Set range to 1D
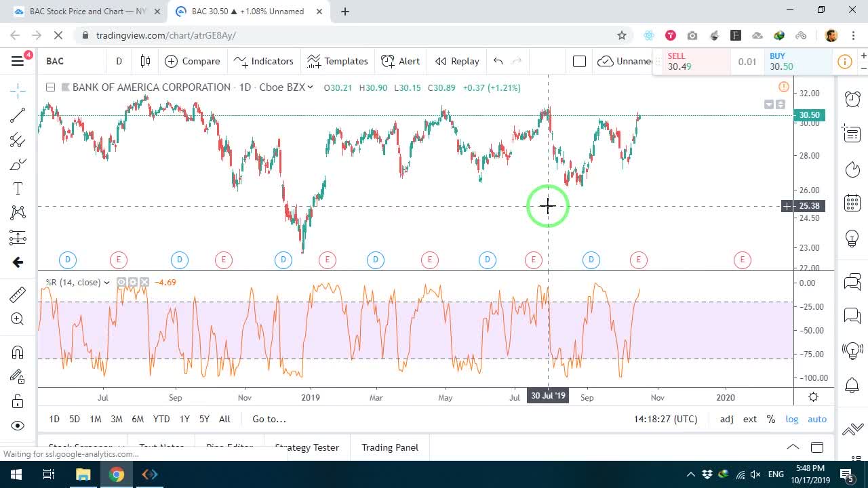 coord(54,419)
